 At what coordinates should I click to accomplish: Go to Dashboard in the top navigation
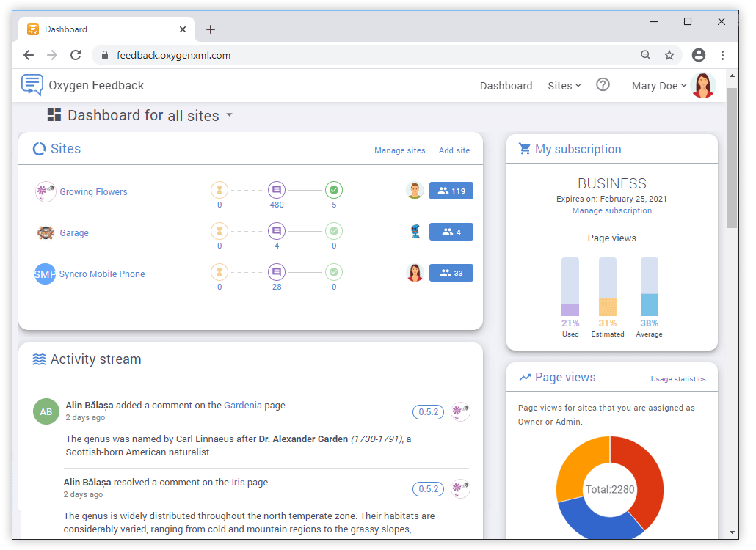[506, 86]
